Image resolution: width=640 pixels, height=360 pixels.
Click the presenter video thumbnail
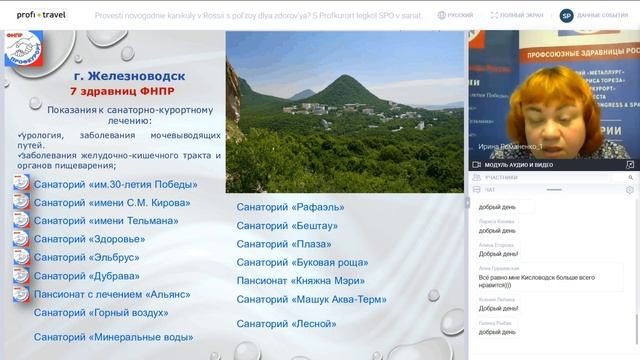[x=554, y=95]
